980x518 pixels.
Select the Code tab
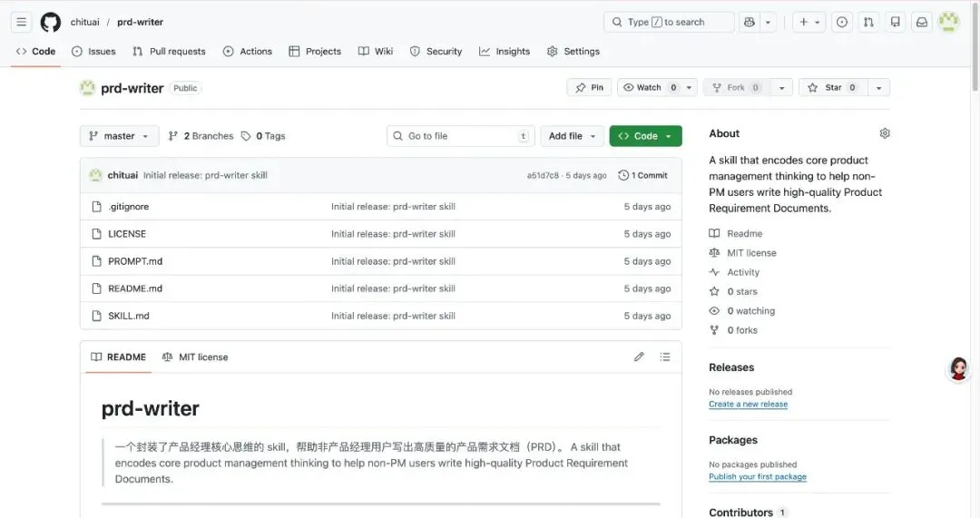coord(35,51)
